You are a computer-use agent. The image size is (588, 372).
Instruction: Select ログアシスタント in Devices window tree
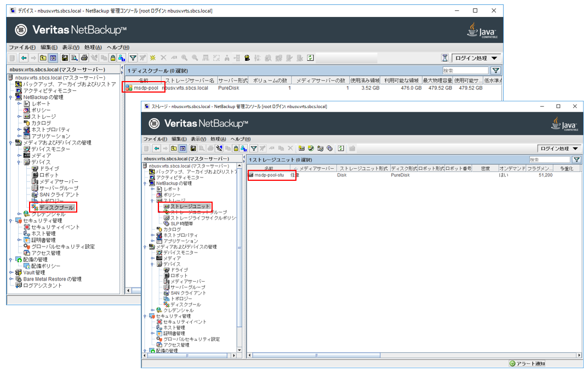click(x=42, y=286)
